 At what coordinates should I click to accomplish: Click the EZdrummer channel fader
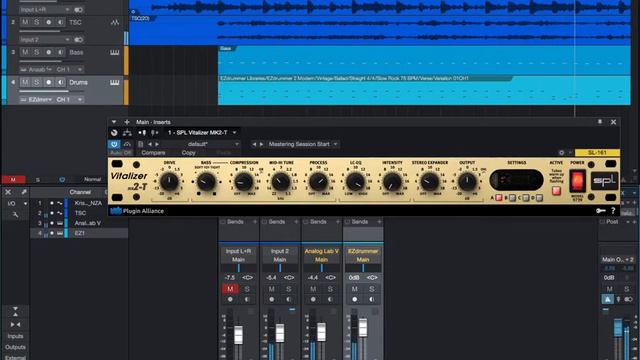pos(363,327)
